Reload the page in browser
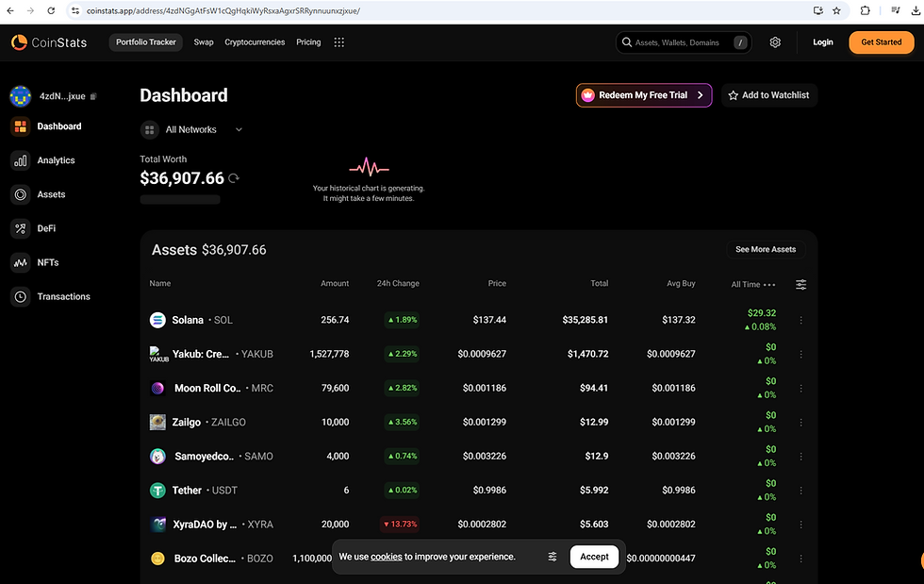This screenshot has width=924, height=584. pyautogui.click(x=51, y=10)
